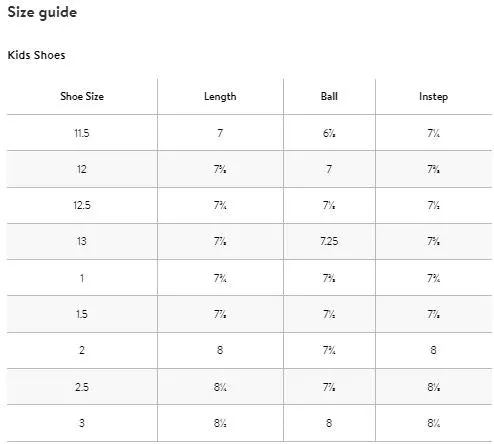Select shoe size 2.5 cell
This screenshot has width=494, height=444.
tap(82, 387)
